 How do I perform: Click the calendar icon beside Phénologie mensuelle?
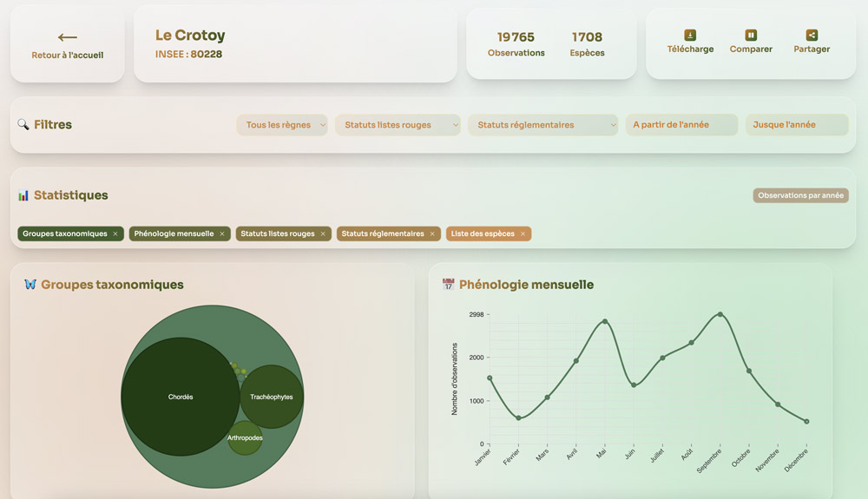(x=449, y=285)
